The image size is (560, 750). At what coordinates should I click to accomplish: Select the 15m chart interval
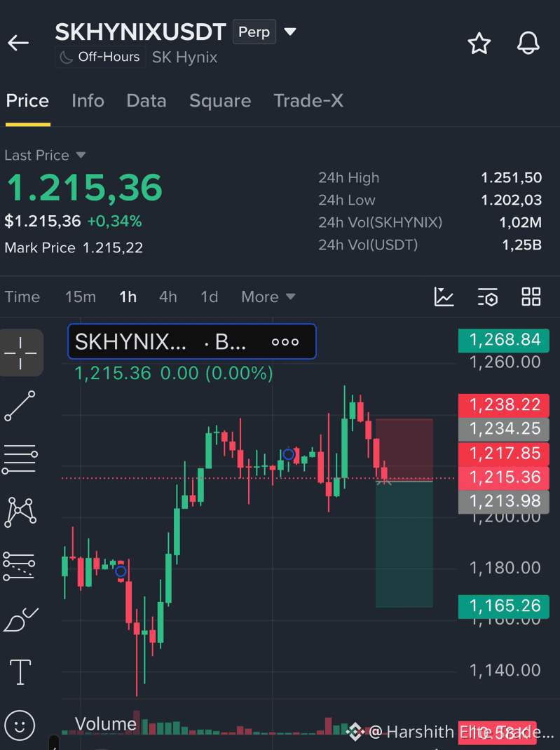[81, 296]
